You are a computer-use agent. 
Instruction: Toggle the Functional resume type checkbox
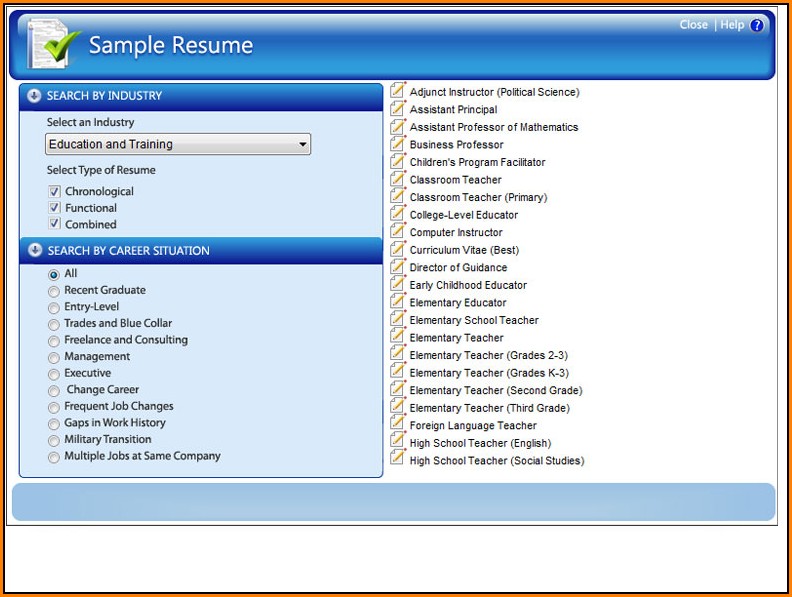[55, 208]
